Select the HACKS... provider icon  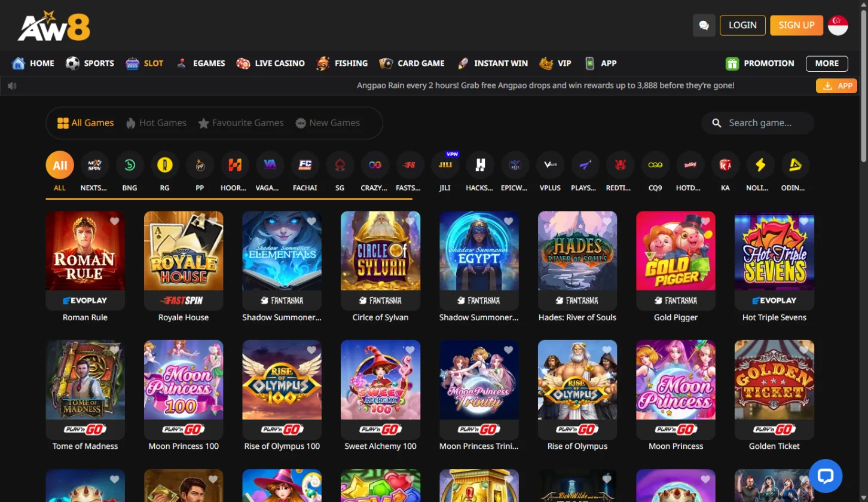point(480,165)
